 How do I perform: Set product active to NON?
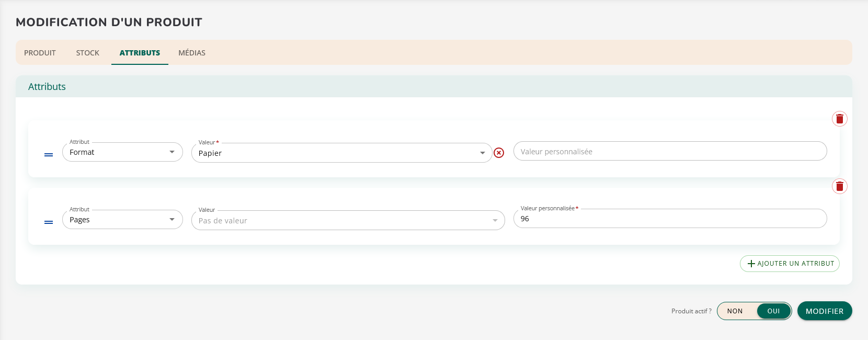click(735, 311)
